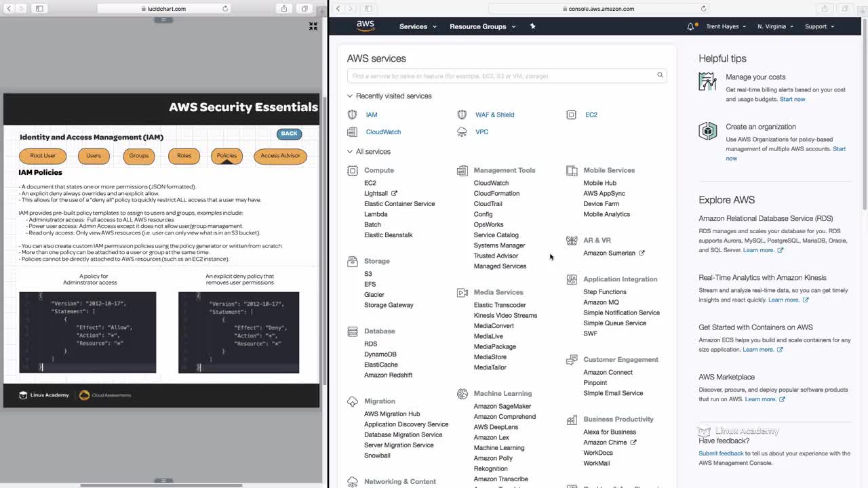Click the Business Productivity category icon
This screenshot has height=488, width=868.
[x=572, y=420]
